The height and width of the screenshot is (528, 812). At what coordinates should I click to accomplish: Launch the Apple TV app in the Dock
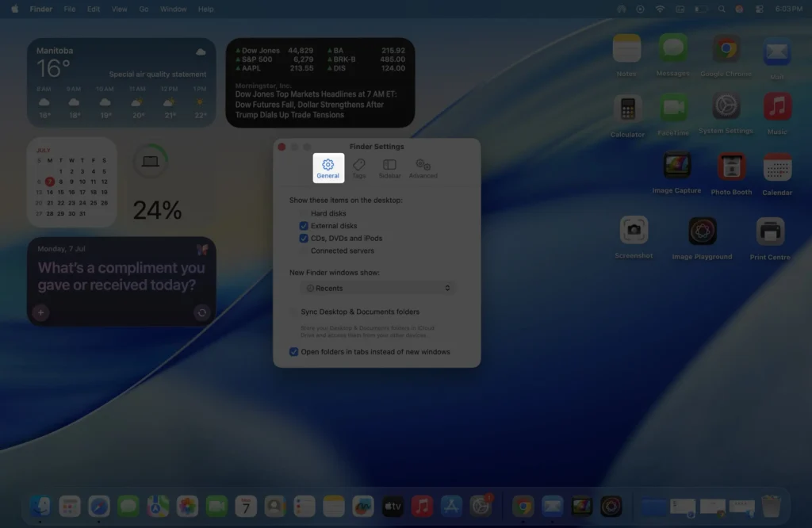pyautogui.click(x=394, y=506)
